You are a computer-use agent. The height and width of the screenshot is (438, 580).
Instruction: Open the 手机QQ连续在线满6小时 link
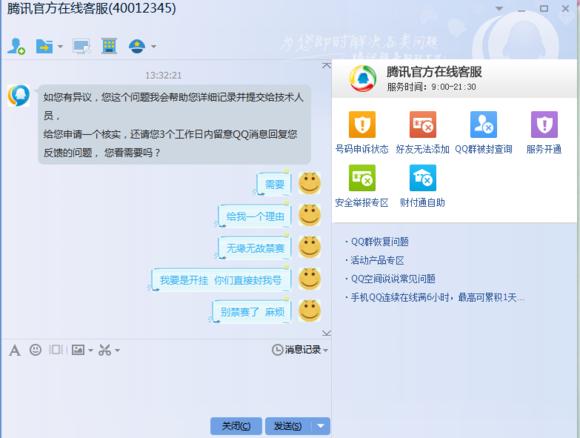click(x=437, y=297)
